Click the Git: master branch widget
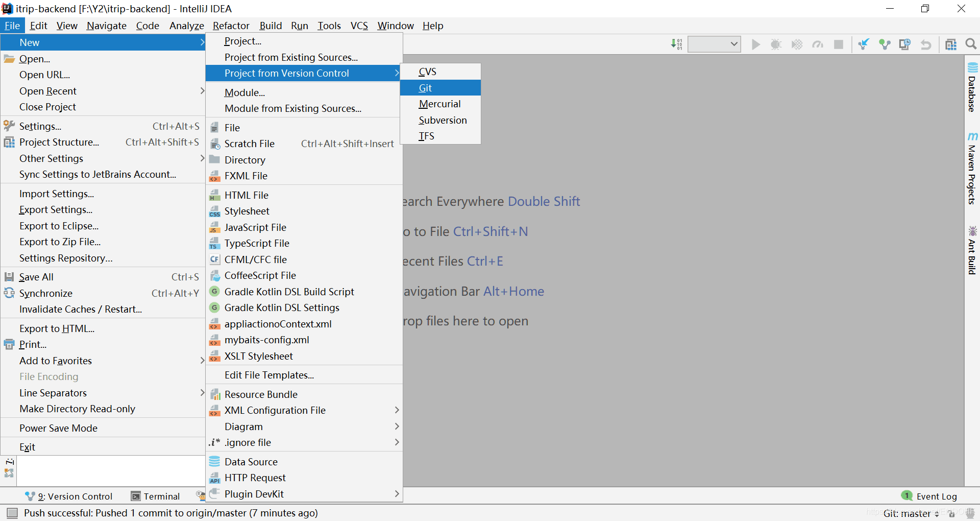 click(x=911, y=513)
